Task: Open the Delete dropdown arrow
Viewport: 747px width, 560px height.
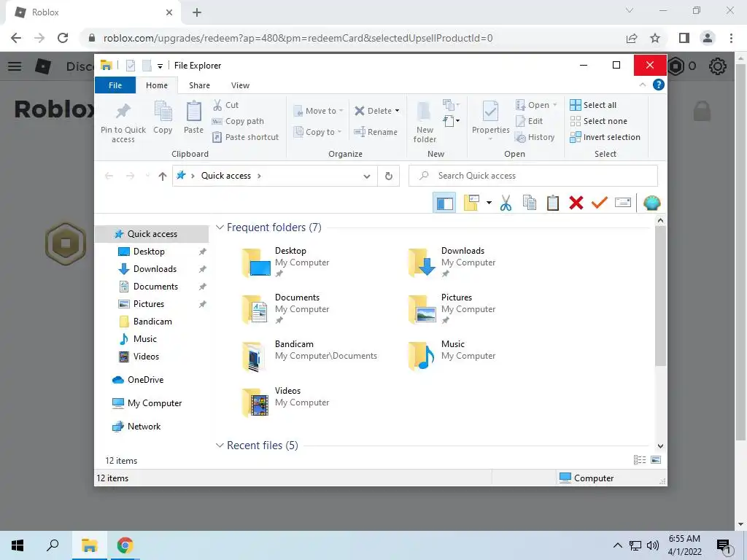Action: pyautogui.click(x=398, y=111)
